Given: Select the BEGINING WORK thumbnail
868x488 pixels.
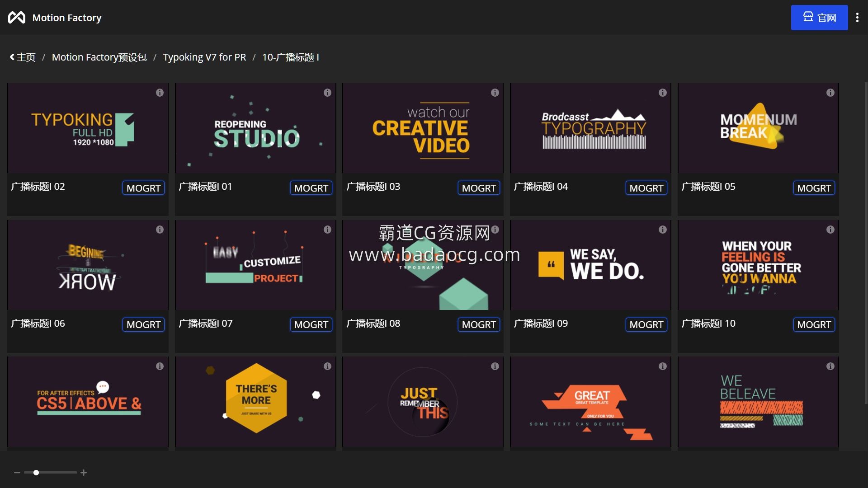Looking at the screenshot, I should click(88, 265).
